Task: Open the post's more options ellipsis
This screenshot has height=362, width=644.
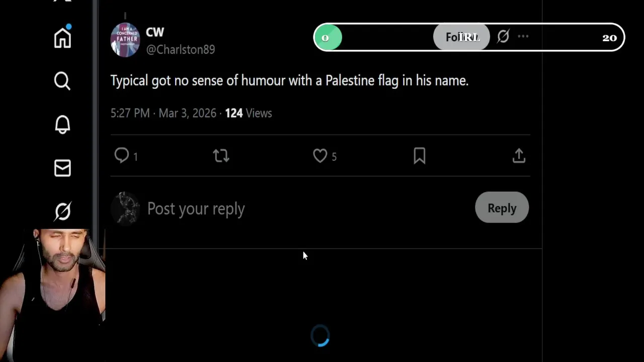Action: tap(523, 37)
